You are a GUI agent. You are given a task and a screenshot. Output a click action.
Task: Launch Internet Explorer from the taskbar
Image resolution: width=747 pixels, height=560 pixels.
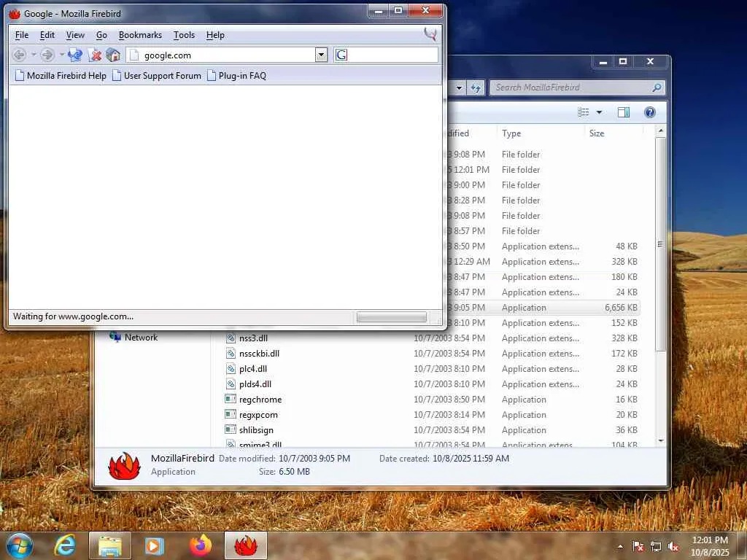click(65, 545)
